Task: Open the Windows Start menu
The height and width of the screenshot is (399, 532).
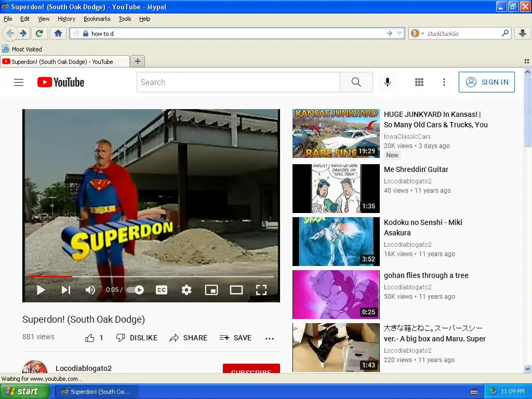Action: [x=25, y=392]
